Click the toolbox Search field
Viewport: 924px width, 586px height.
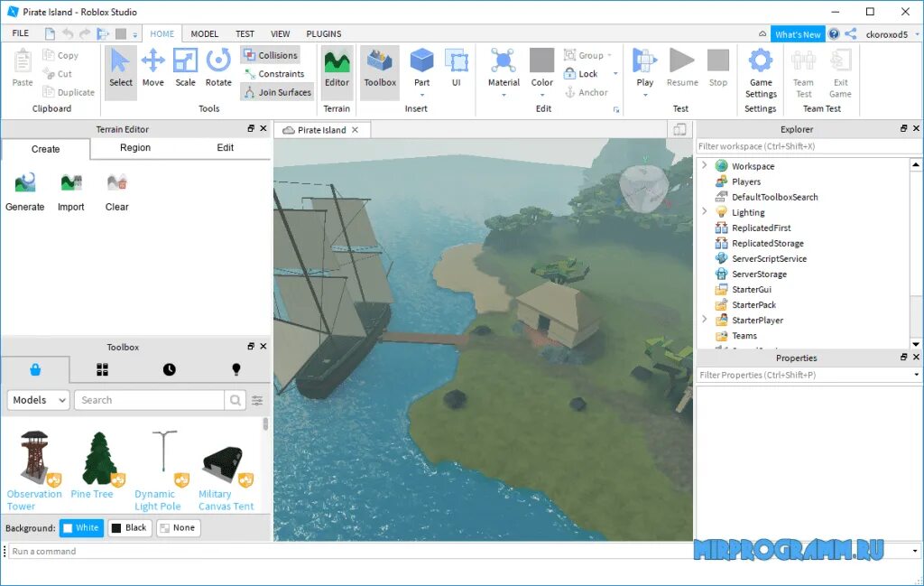[x=149, y=400]
